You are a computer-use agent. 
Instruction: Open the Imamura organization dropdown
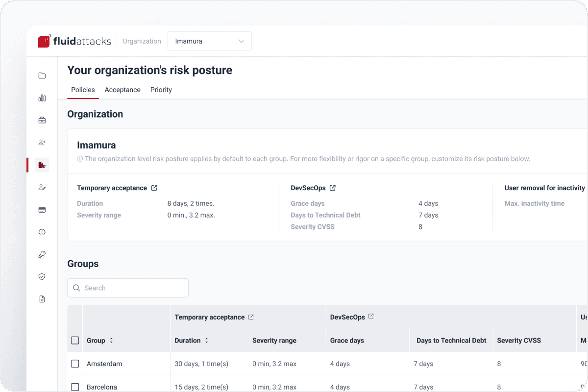pyautogui.click(x=210, y=41)
